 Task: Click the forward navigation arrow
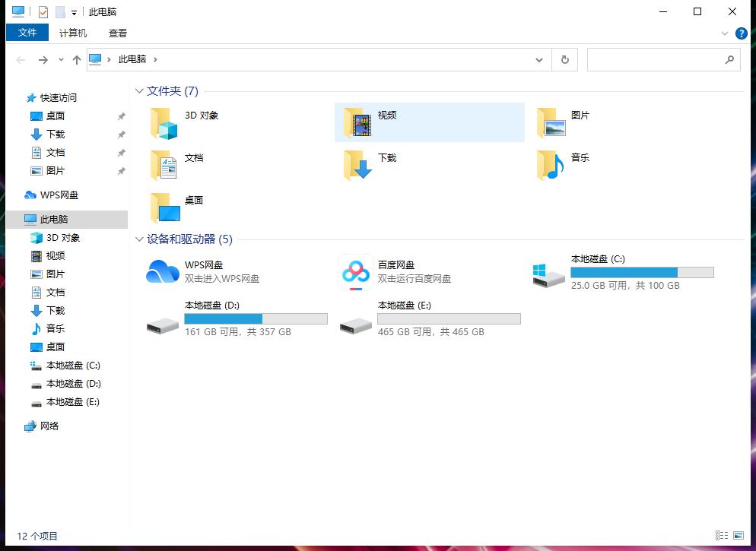(x=43, y=60)
